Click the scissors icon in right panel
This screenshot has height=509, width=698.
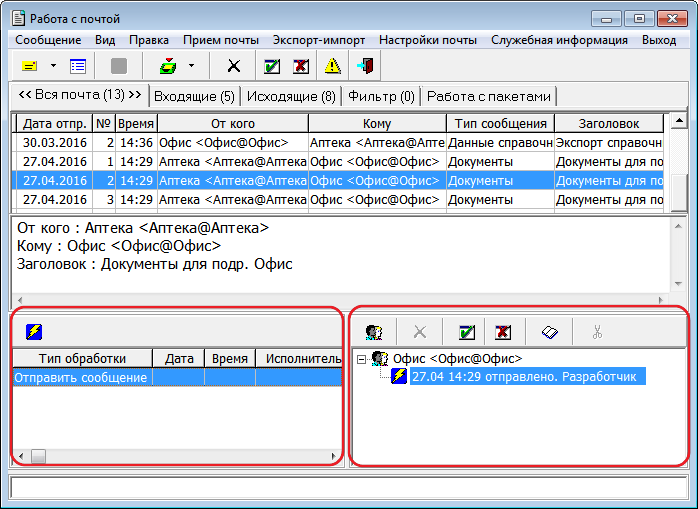click(x=597, y=332)
